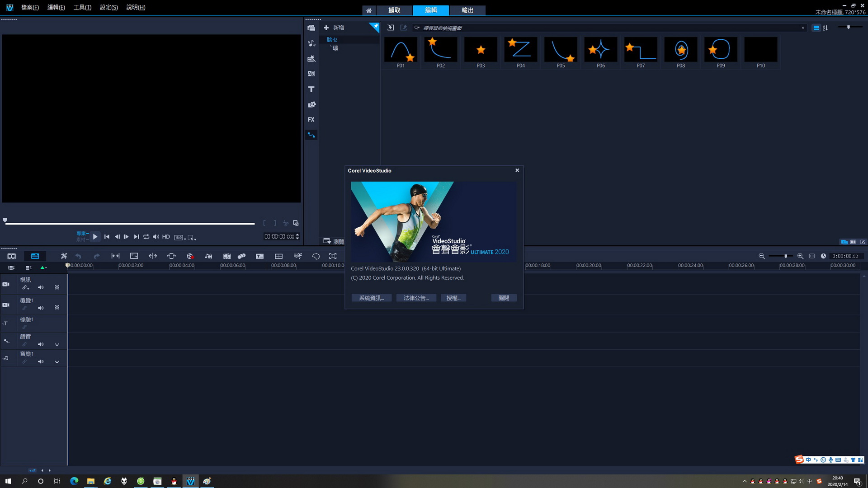Open the 工具(T) menu

coord(82,8)
